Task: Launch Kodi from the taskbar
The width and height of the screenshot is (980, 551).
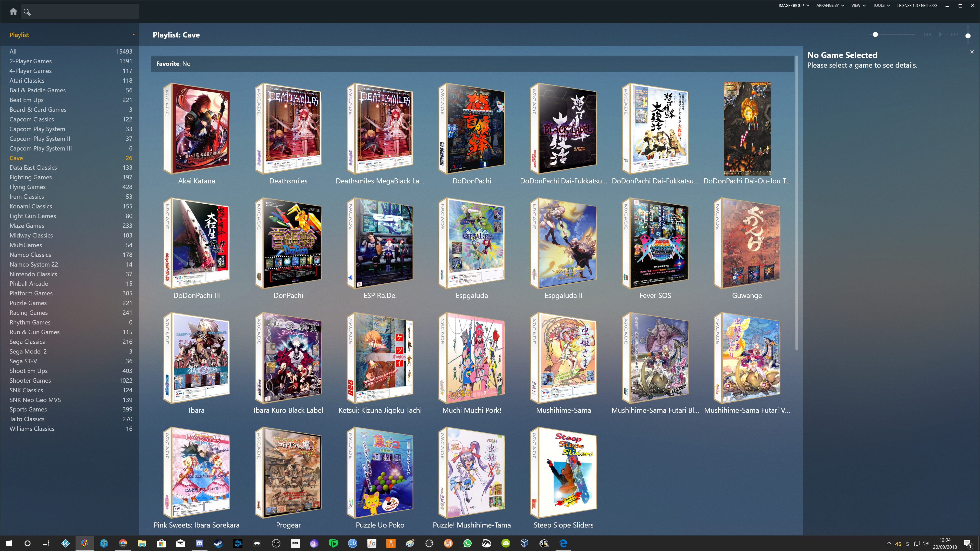Action: (65, 543)
